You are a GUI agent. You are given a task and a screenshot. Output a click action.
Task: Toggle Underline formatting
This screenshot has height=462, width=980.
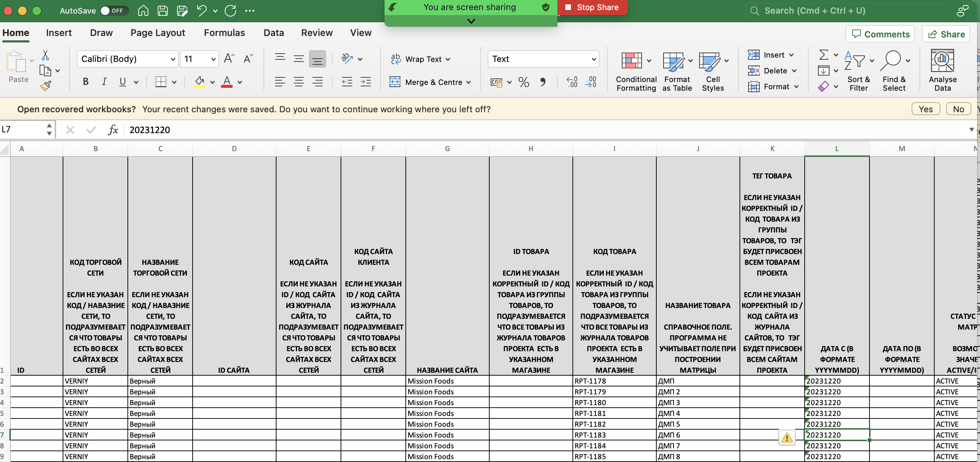(x=122, y=81)
